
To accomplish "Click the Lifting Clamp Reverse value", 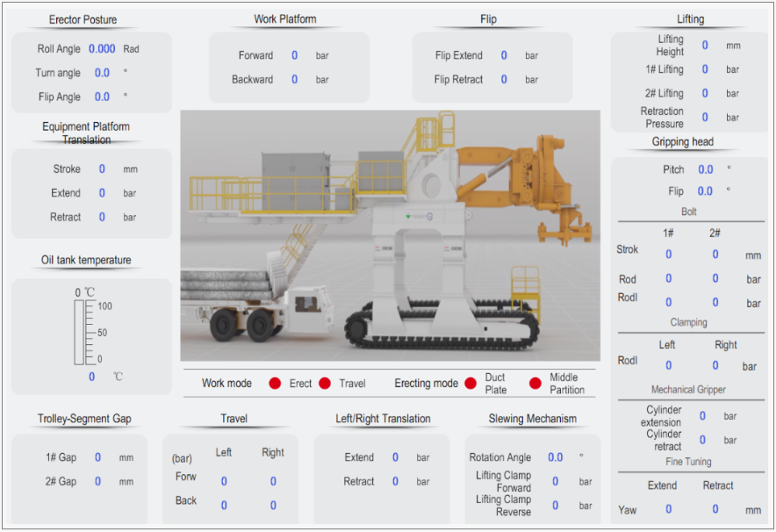I will 556,506.
